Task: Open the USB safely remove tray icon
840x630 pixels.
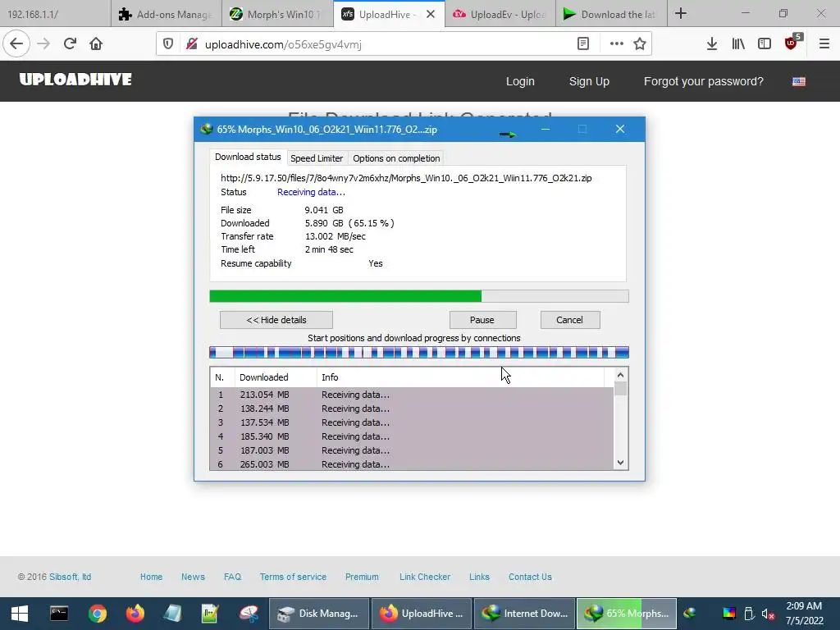Action: pos(749,614)
